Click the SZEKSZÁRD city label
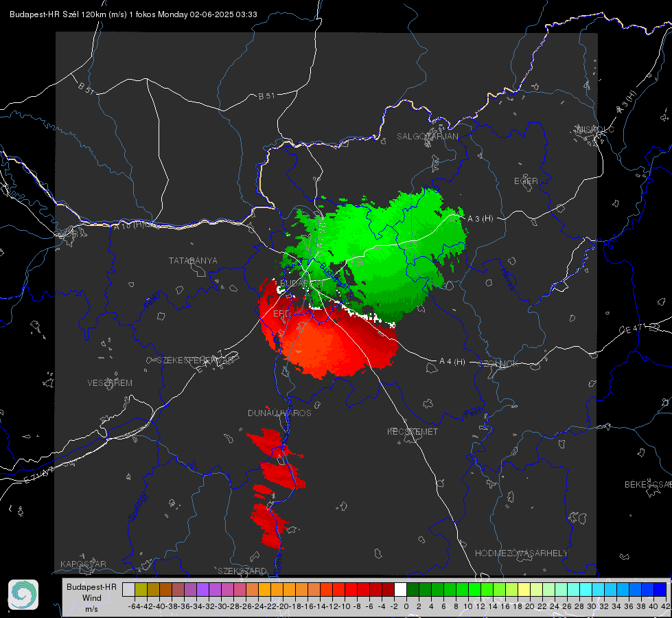The width and height of the screenshot is (672, 618). coord(242,571)
